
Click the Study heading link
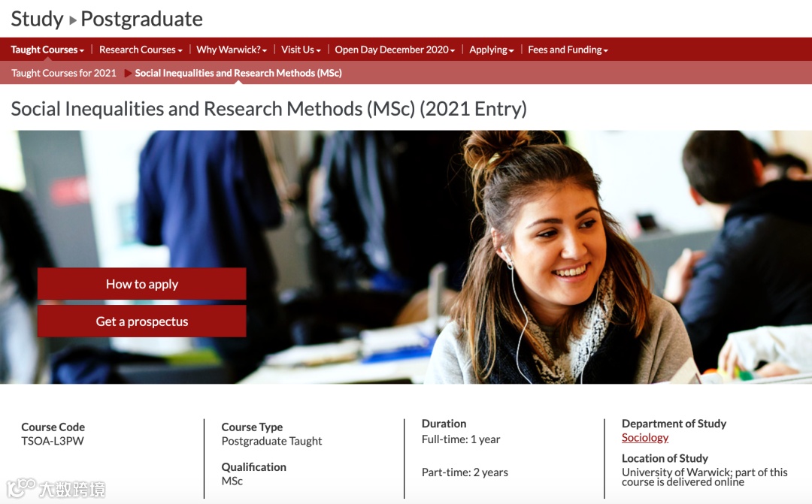click(x=37, y=19)
